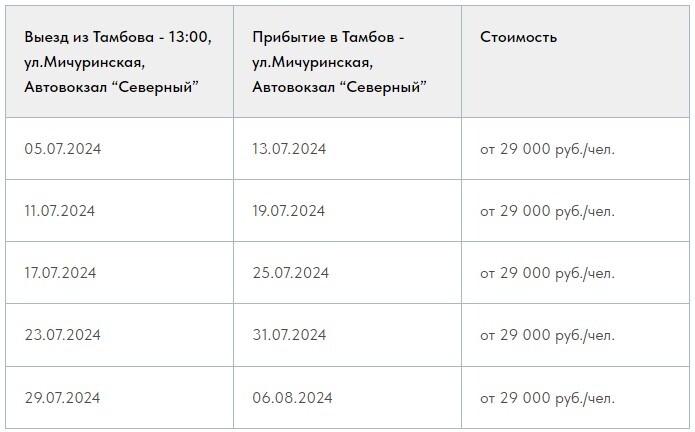
Task: Select arrival date 25.07.2024
Action: [290, 273]
